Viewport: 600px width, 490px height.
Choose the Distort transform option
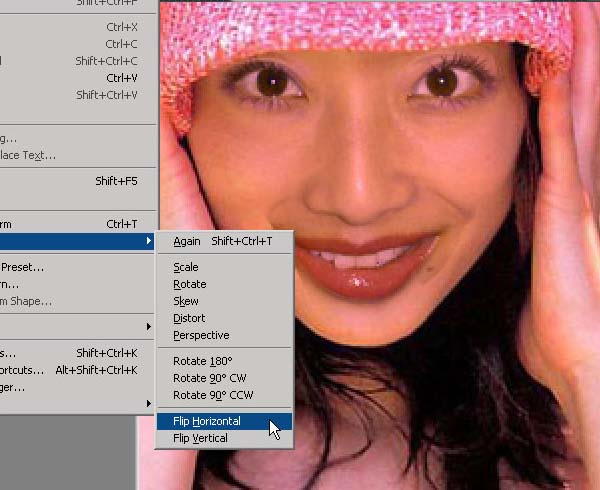[224, 318]
